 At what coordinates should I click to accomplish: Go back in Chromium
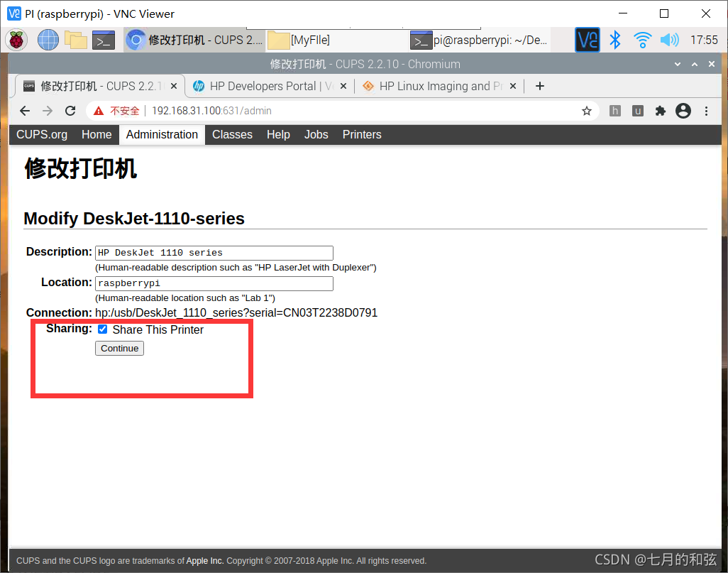pyautogui.click(x=25, y=111)
